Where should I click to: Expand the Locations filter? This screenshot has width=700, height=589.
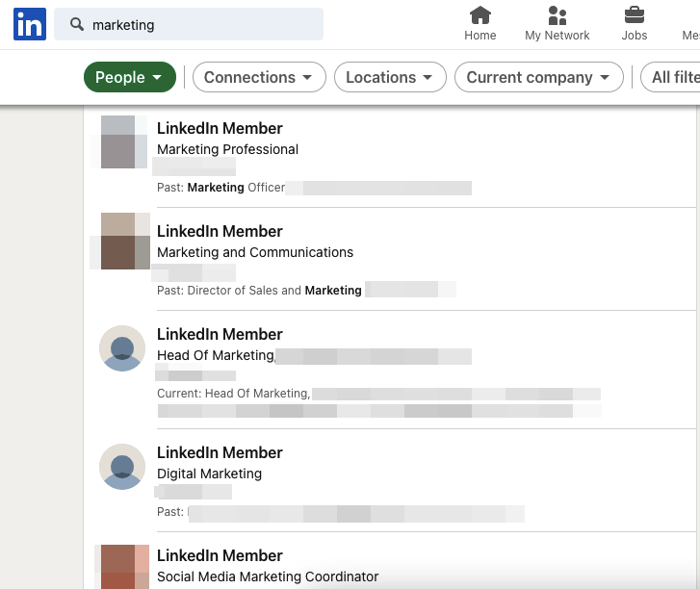pyautogui.click(x=390, y=77)
